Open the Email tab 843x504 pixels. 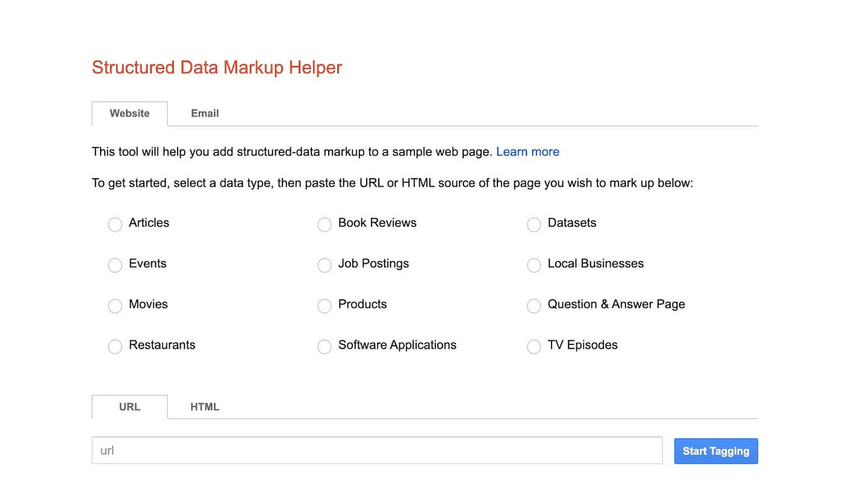[205, 113]
